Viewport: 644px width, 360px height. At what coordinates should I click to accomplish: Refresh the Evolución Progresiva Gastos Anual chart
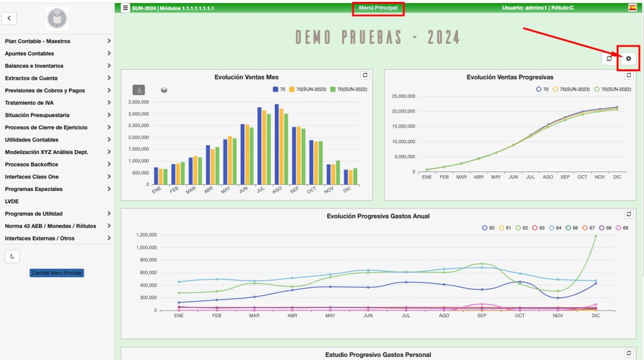pos(628,214)
